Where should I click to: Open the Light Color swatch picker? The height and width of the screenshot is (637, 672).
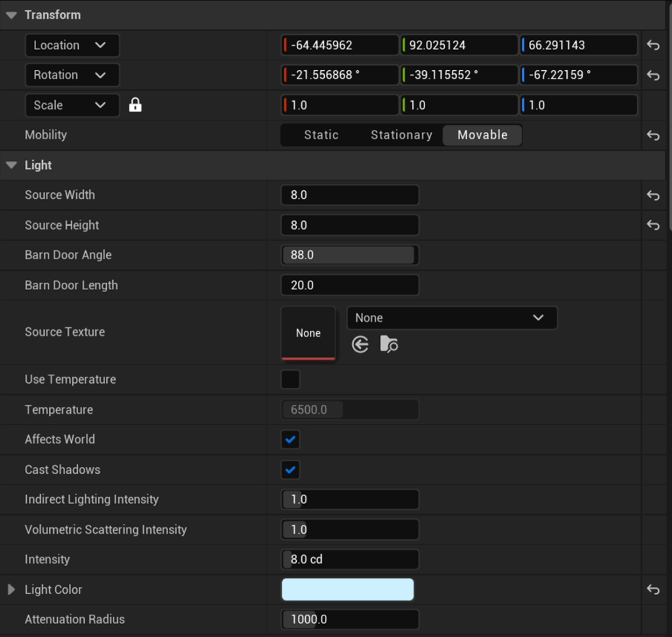pyautogui.click(x=348, y=590)
